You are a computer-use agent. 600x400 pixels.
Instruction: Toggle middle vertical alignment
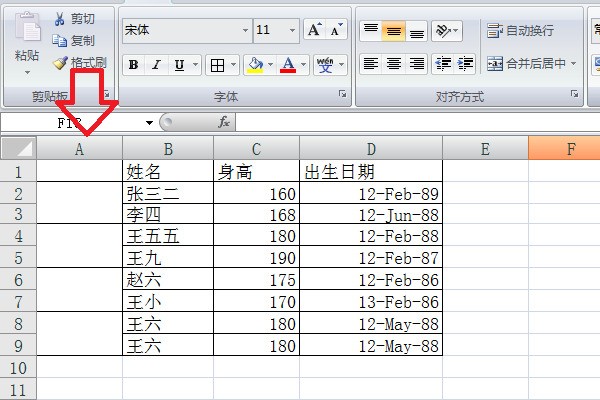click(x=393, y=31)
